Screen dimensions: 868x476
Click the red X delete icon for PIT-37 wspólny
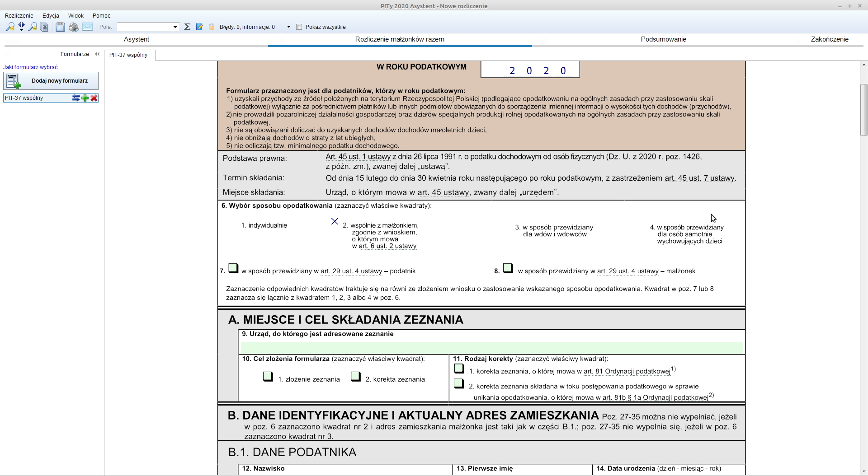94,98
